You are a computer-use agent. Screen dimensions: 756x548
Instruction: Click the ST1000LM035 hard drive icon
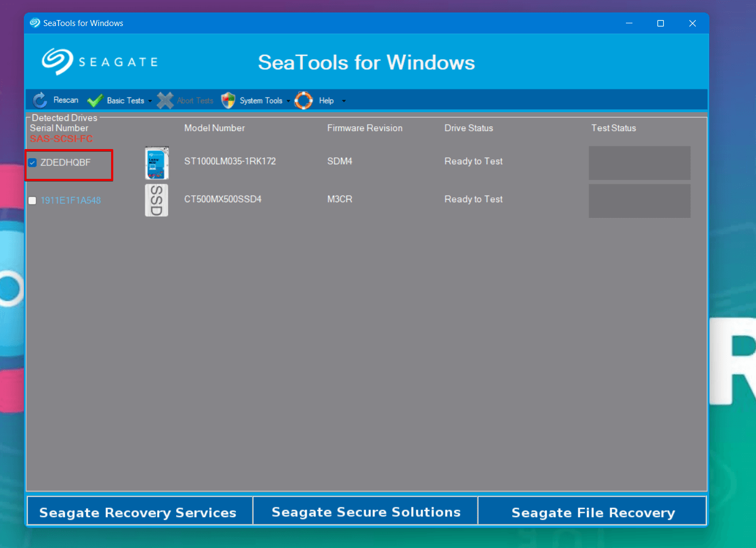(157, 163)
